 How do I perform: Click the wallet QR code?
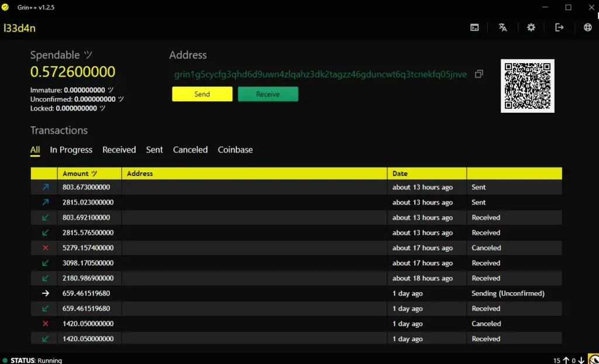[528, 86]
